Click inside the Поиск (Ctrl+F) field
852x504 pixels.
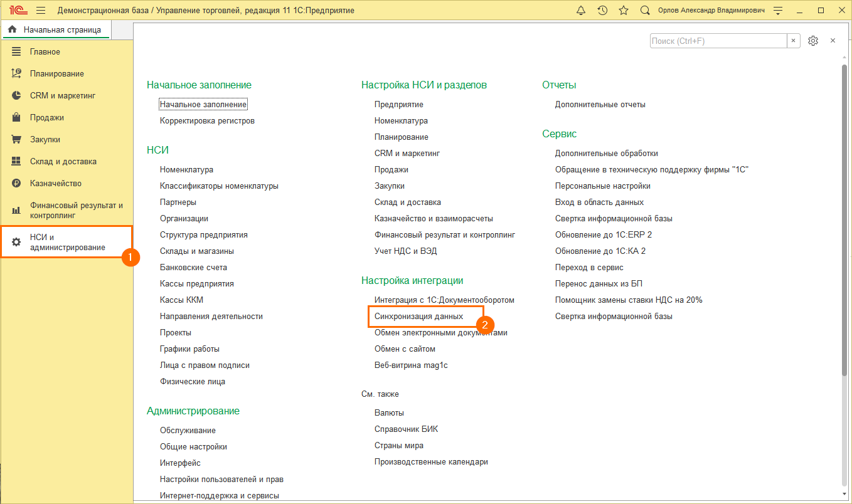[718, 41]
